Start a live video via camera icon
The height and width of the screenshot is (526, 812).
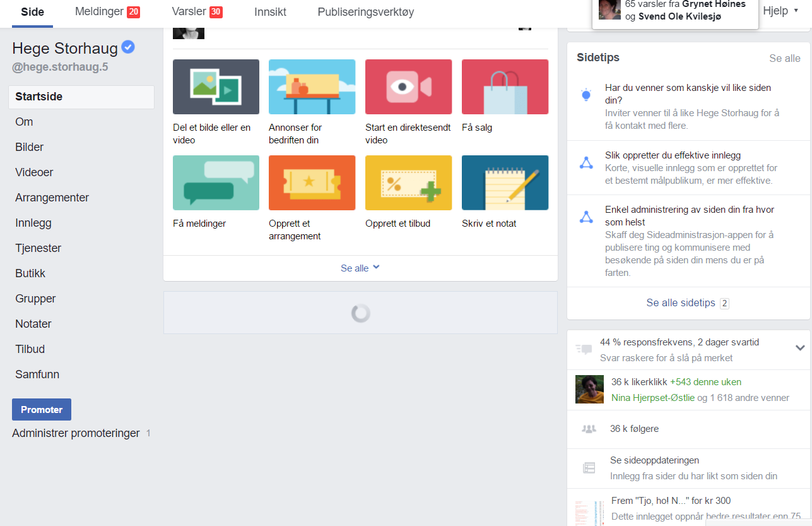click(x=408, y=87)
